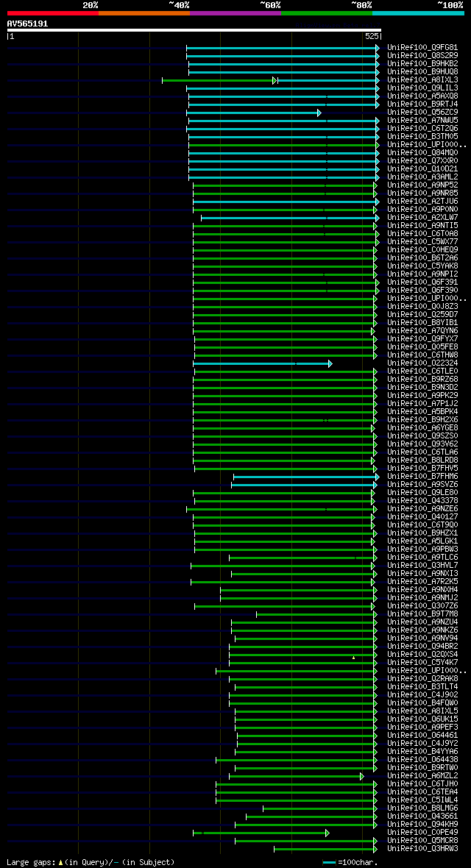Select label UniRef100_Q43661
Viewport: 471px width, 868px height.
pyautogui.click(x=422, y=816)
